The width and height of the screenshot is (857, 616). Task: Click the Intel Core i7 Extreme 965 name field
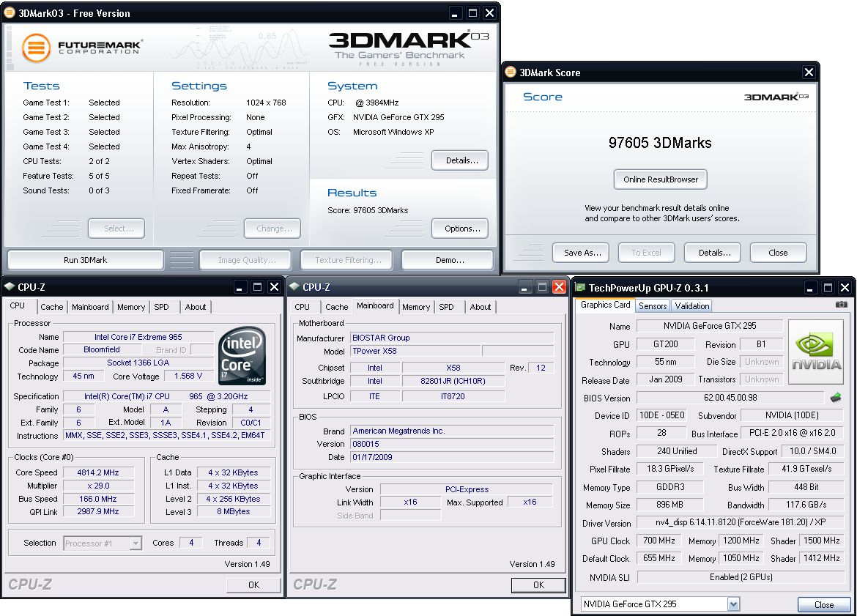pyautogui.click(x=138, y=337)
